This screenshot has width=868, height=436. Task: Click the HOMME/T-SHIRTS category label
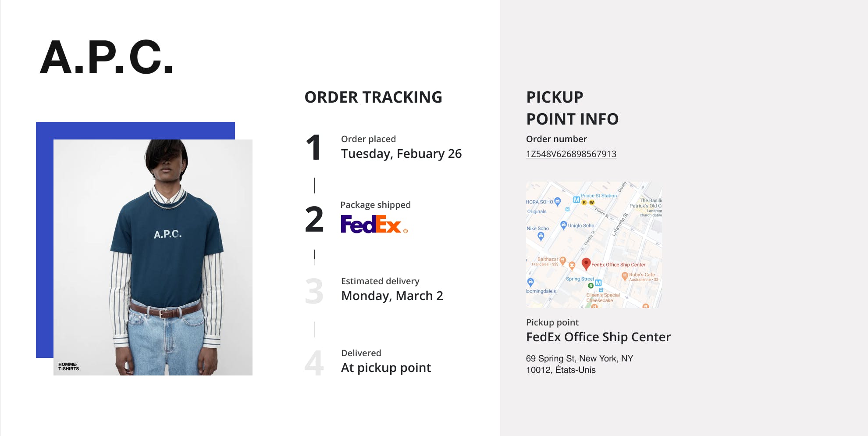68,367
